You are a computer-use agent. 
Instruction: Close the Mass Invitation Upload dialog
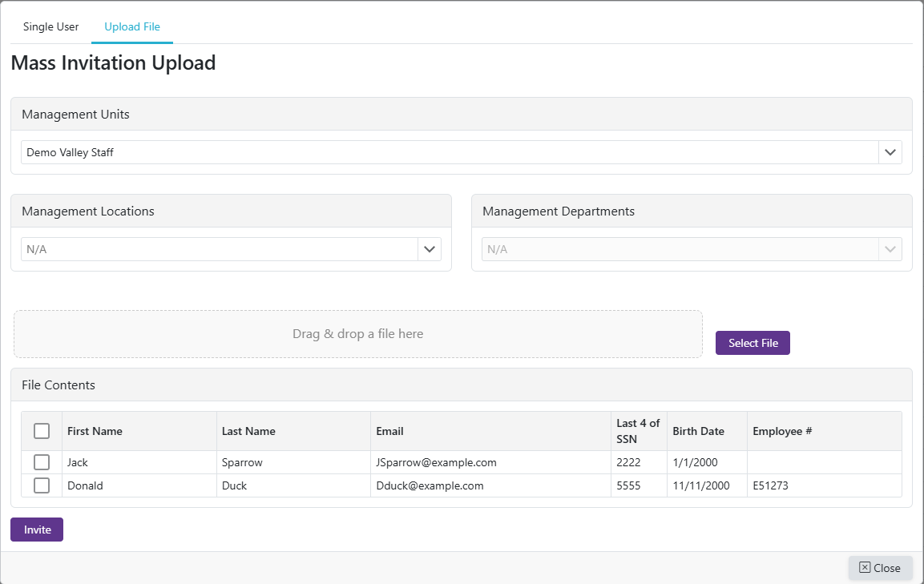(x=880, y=568)
